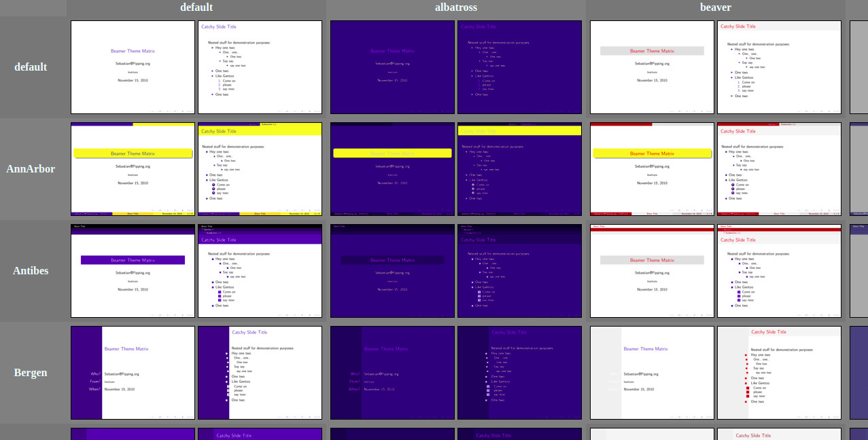Click the albatross column header
The height and width of the screenshot is (440, 868).
click(456, 7)
